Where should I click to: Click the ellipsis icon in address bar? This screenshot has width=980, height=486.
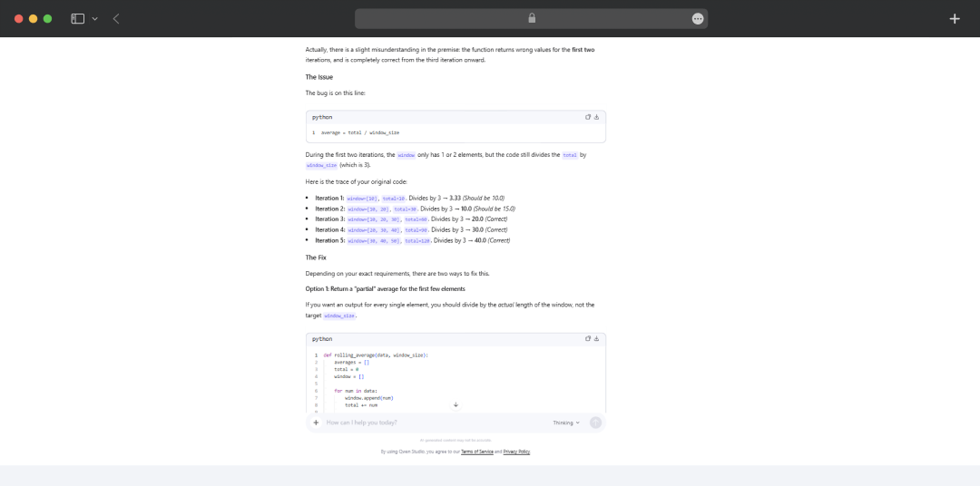tap(698, 19)
